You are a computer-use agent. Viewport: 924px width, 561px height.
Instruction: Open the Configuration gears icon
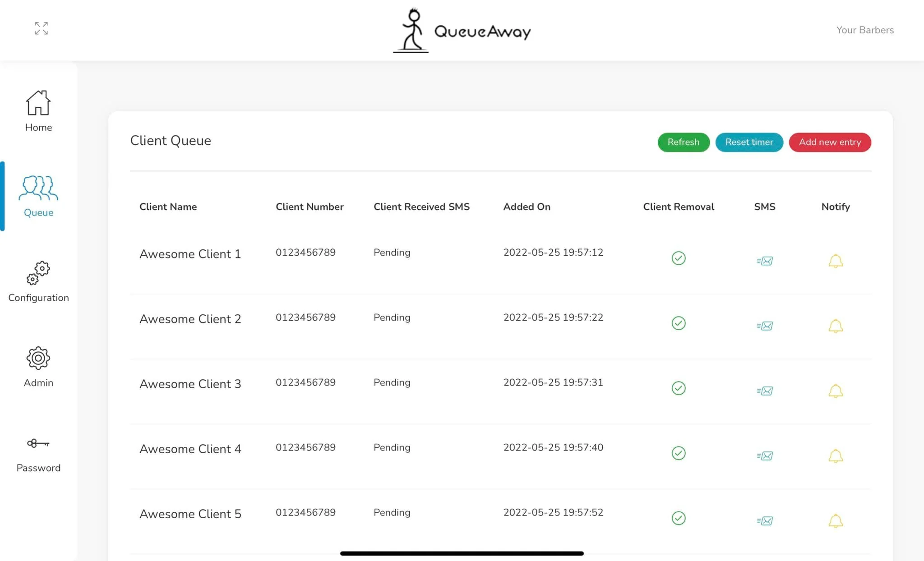click(38, 273)
